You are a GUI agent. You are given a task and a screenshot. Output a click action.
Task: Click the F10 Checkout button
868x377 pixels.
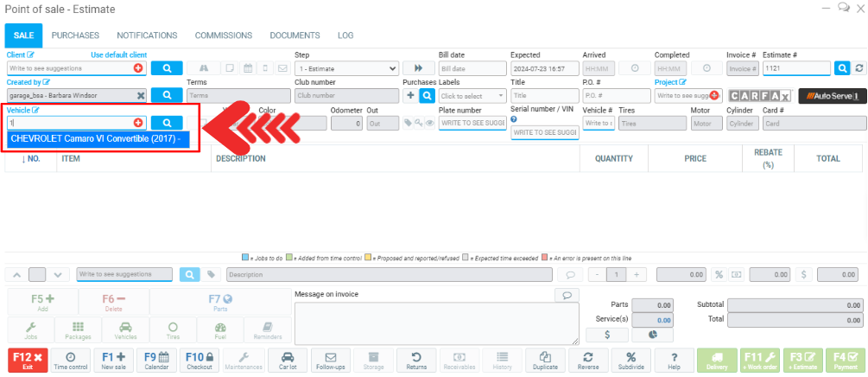click(200, 360)
